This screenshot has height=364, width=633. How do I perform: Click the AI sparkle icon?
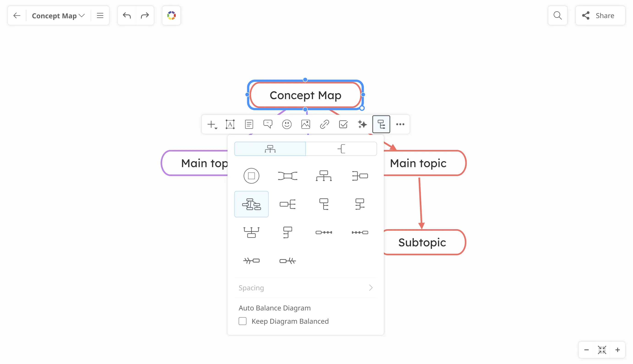coord(362,124)
